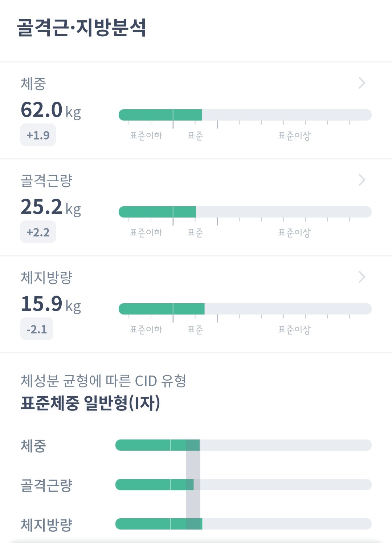The width and height of the screenshot is (392, 543).
Task: Select the 15.9 kg fat value
Action: [50, 304]
